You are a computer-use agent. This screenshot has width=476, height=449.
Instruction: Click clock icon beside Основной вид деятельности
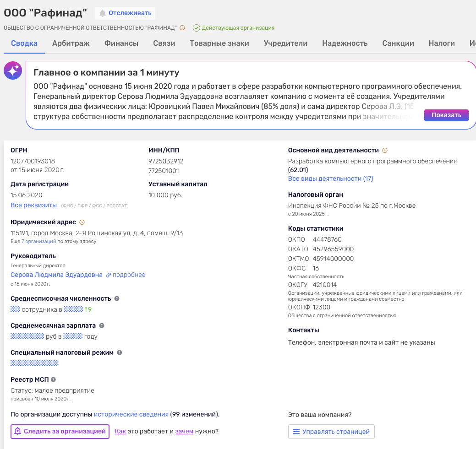[385, 150]
